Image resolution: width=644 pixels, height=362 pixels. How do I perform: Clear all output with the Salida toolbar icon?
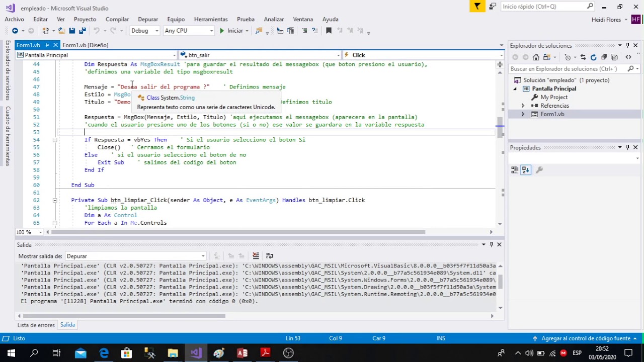pos(256,256)
